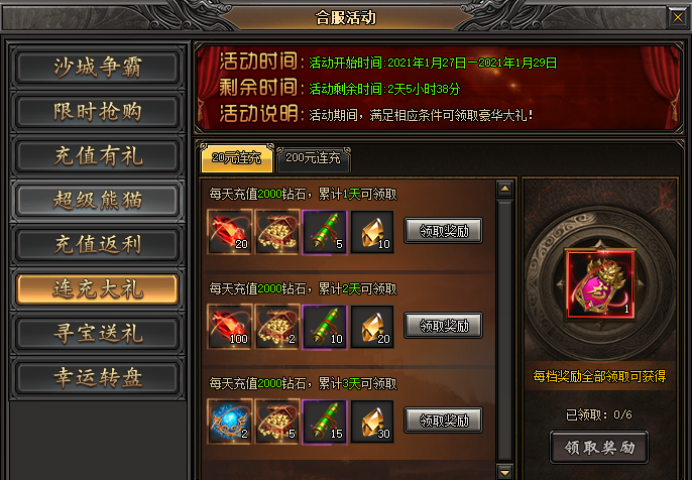The image size is (693, 481).
Task: Click the red gem icon in the 1-day reward
Action: coord(229,232)
